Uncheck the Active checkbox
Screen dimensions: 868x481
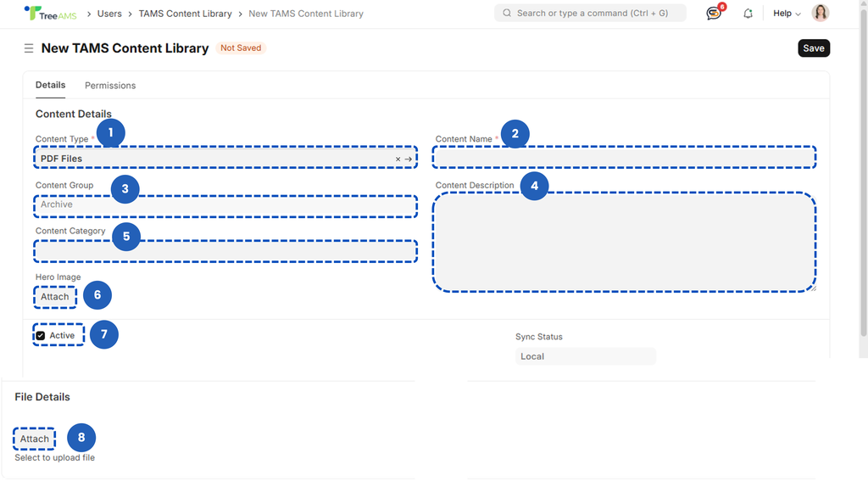coord(41,336)
